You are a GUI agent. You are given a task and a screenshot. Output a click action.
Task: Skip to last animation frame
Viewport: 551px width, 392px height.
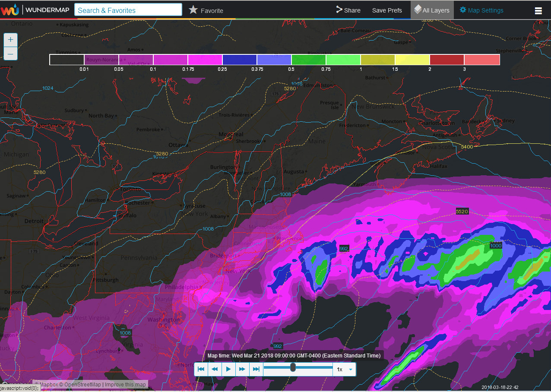coord(256,370)
